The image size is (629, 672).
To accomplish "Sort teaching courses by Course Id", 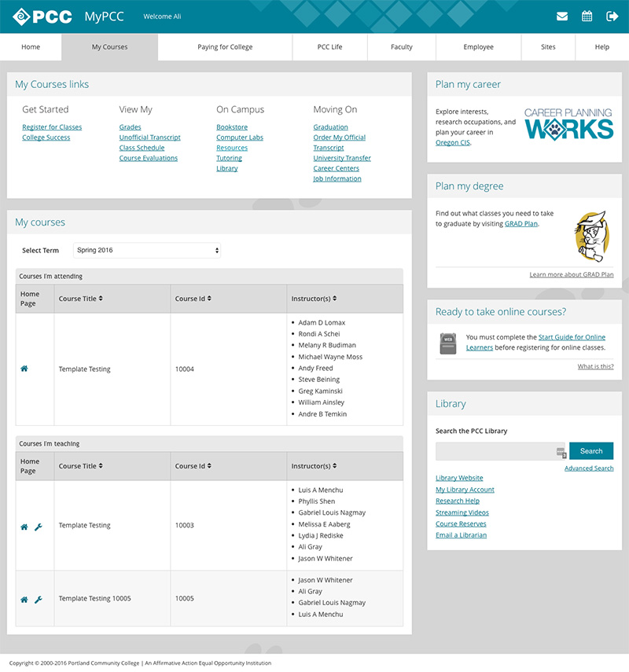I will (x=193, y=466).
